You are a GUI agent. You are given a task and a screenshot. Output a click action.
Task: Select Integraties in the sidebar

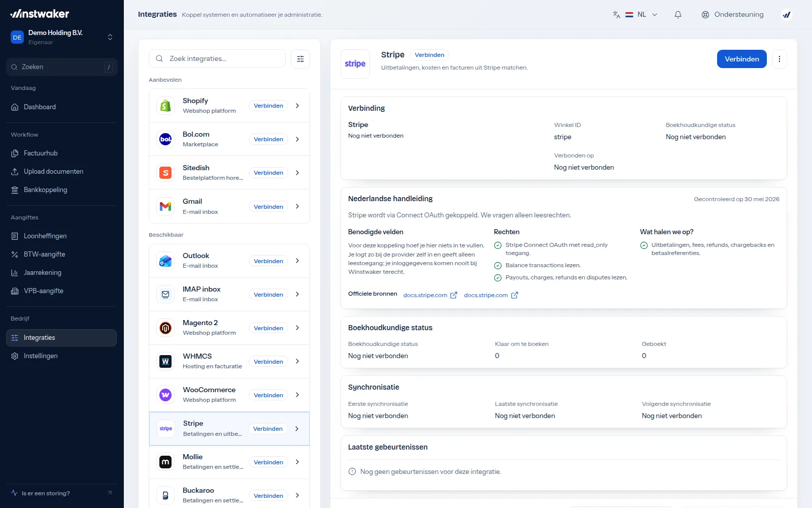coord(61,338)
